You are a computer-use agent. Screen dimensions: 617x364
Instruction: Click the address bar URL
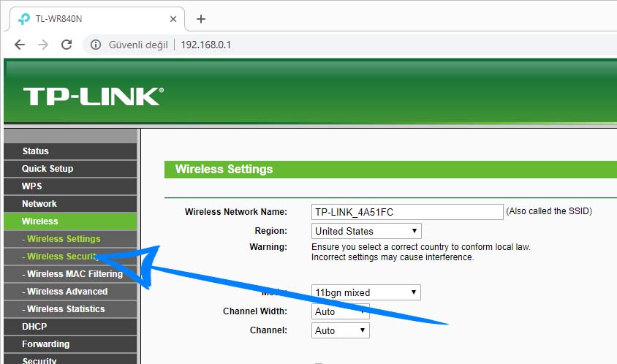click(x=206, y=45)
